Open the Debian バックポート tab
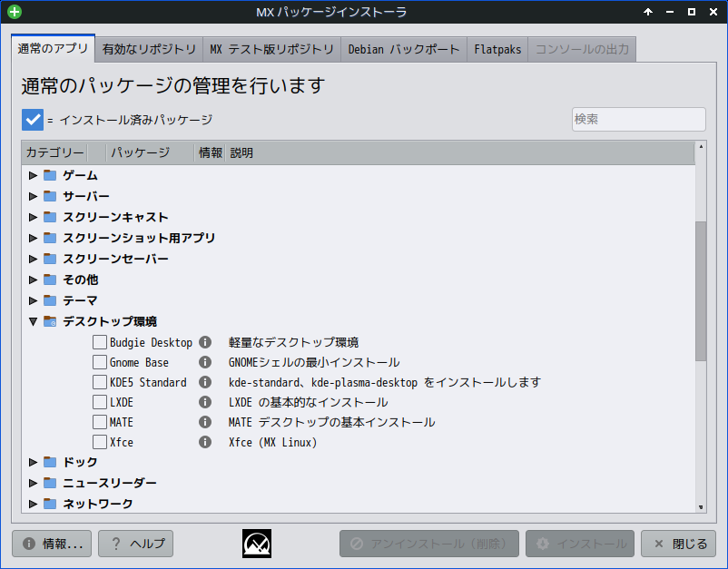728x569 pixels. click(404, 49)
